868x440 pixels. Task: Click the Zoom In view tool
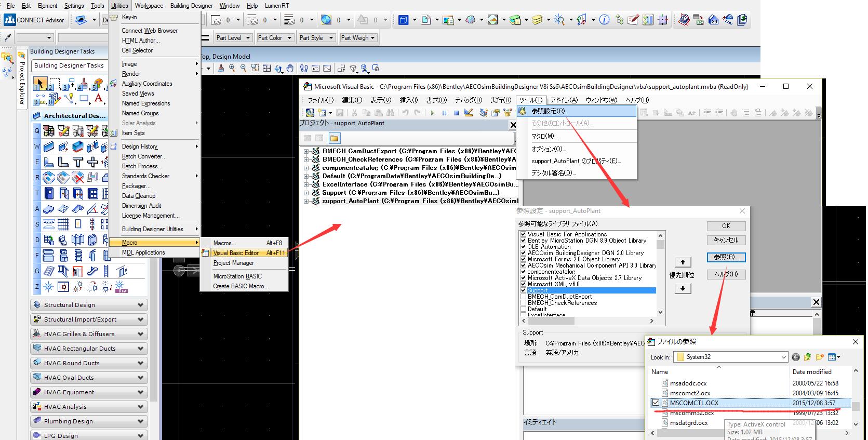pos(232,68)
